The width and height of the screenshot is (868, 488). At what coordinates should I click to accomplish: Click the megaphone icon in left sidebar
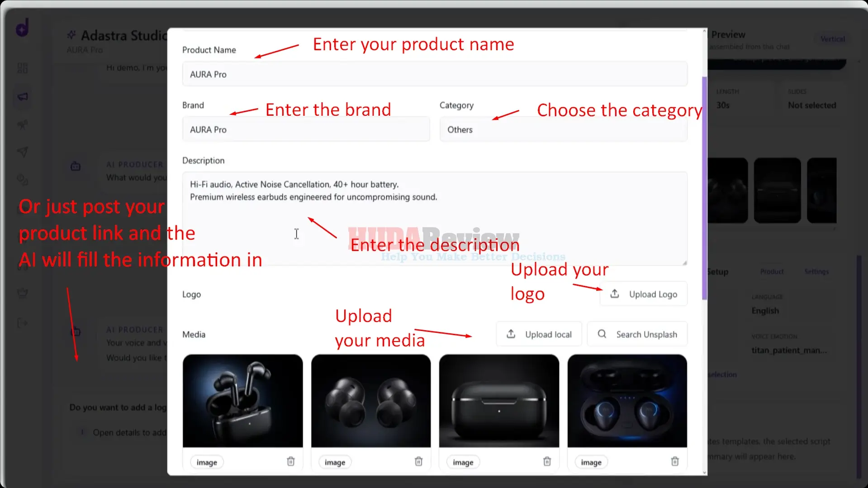pyautogui.click(x=23, y=97)
